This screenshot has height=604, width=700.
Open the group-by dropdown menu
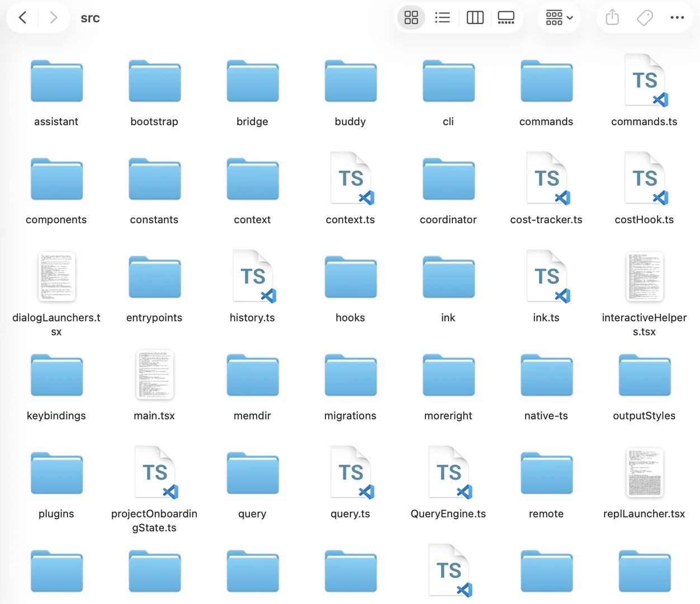click(559, 18)
